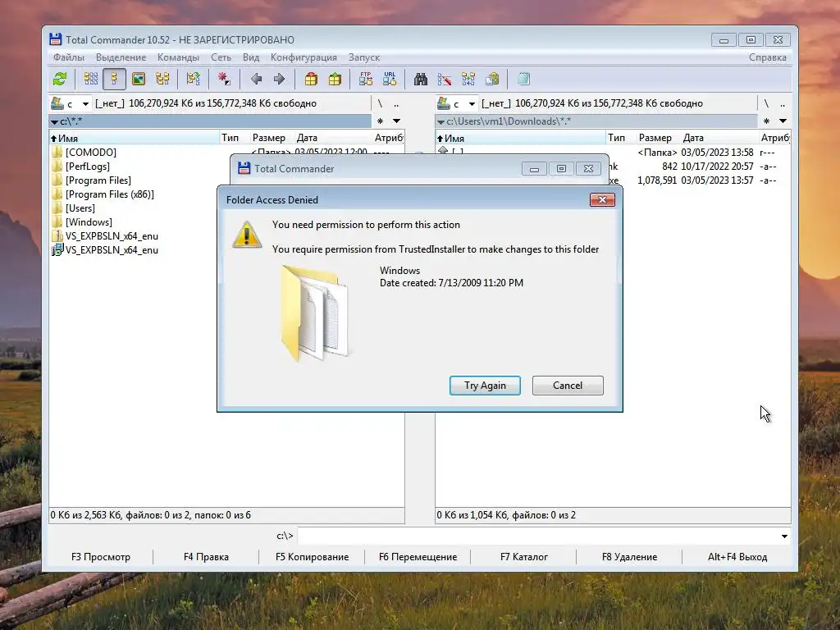Sort left panel by Размер column
840x630 pixels.
[x=268, y=138]
